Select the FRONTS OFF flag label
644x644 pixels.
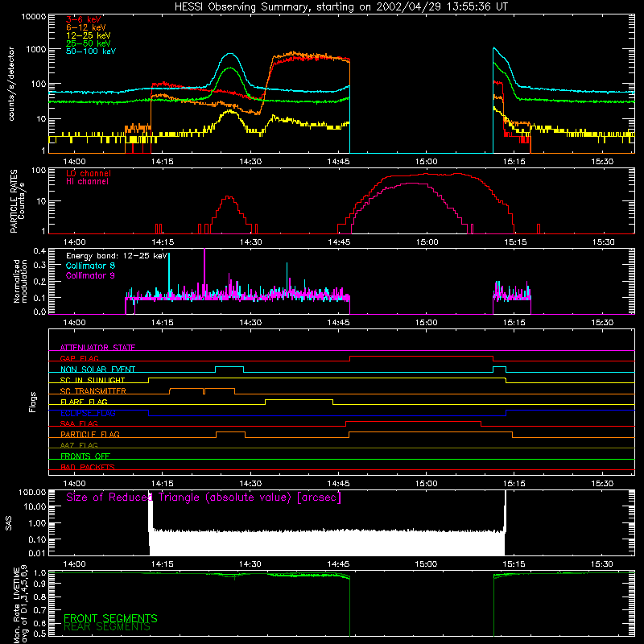[85, 456]
